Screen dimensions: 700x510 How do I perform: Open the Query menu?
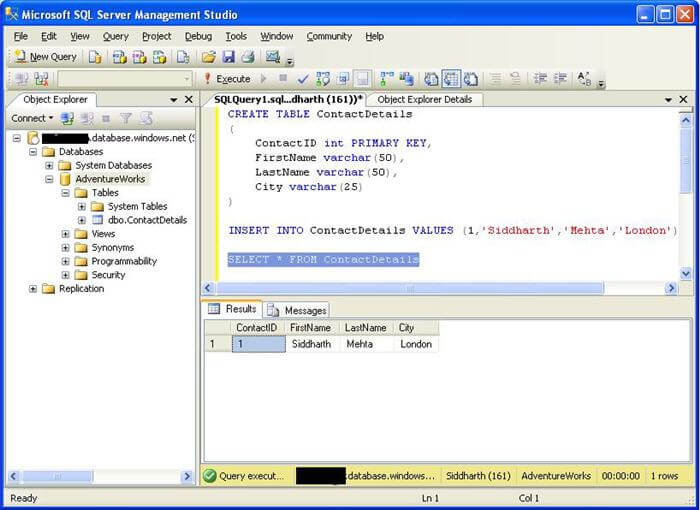point(116,36)
